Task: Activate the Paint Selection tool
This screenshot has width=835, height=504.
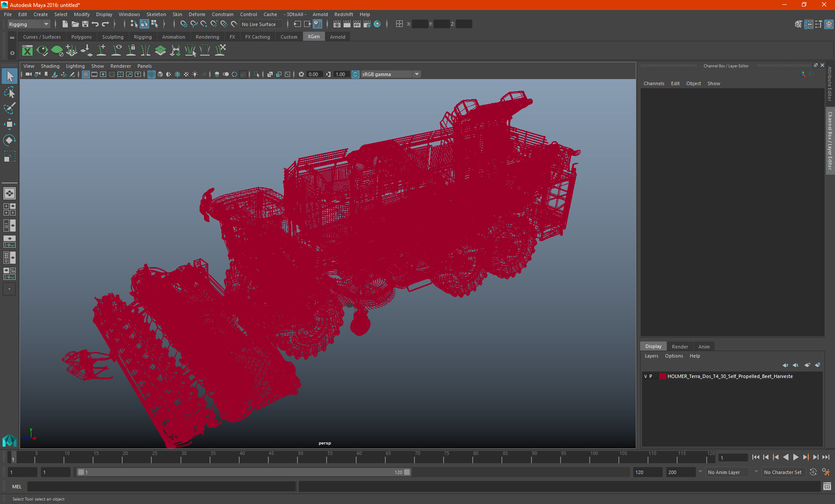Action: point(9,108)
